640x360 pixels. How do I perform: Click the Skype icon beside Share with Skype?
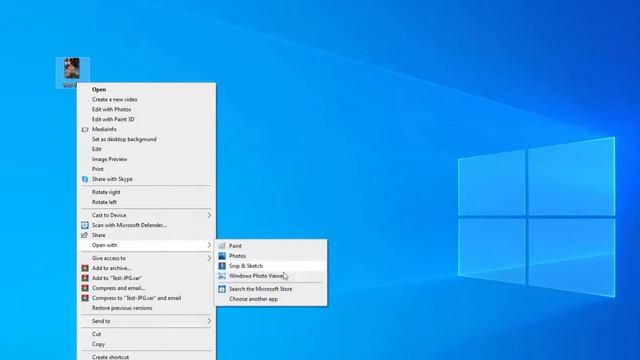click(85, 179)
